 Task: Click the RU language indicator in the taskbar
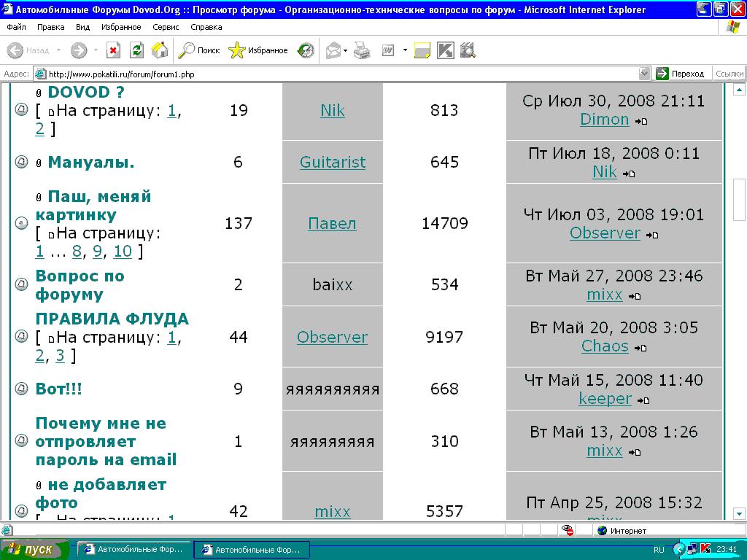(x=659, y=549)
